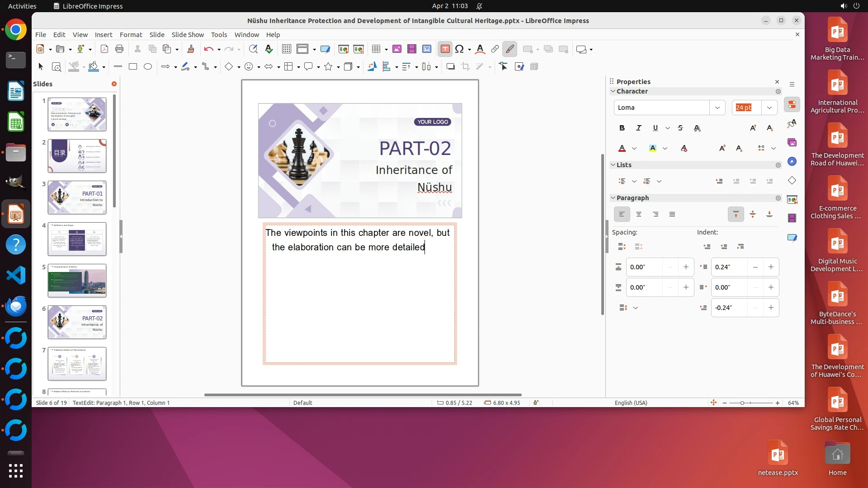Click the Insert Special Character omega icon
Screen dimensions: 868x488
click(459, 49)
